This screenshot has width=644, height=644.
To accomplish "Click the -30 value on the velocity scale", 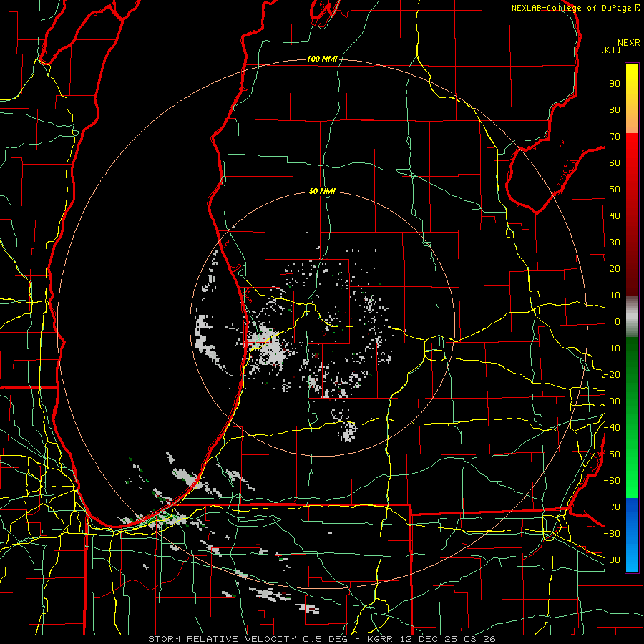I will pyautogui.click(x=612, y=401).
